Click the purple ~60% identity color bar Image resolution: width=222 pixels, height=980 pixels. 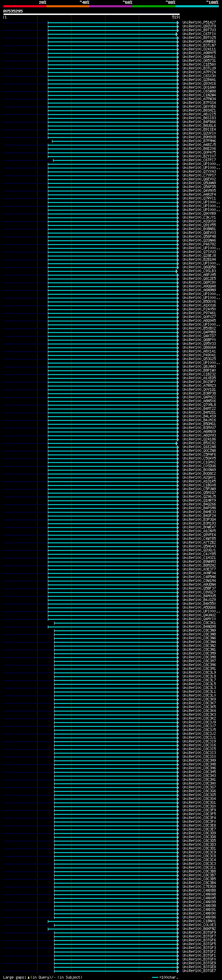(x=111, y=6)
